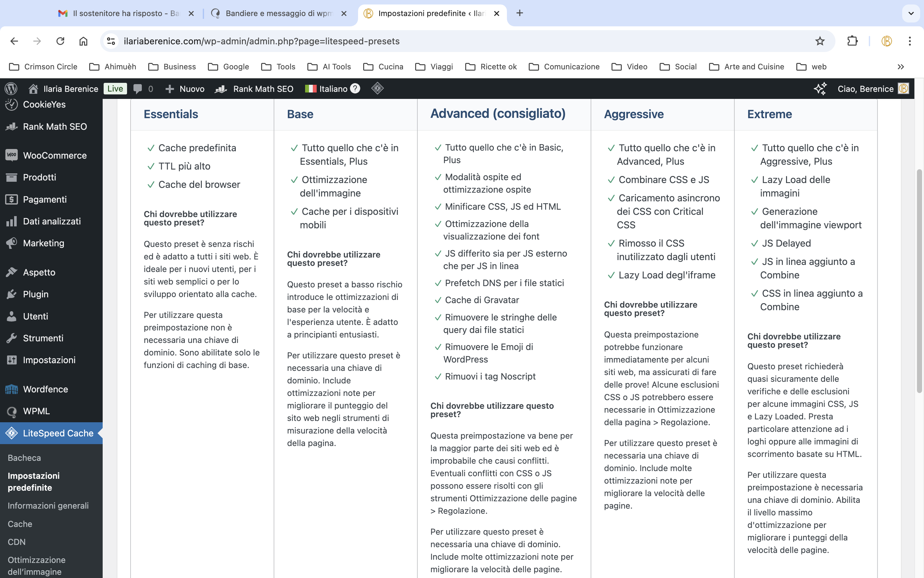Open Pagamenti in the sidebar

click(51, 199)
